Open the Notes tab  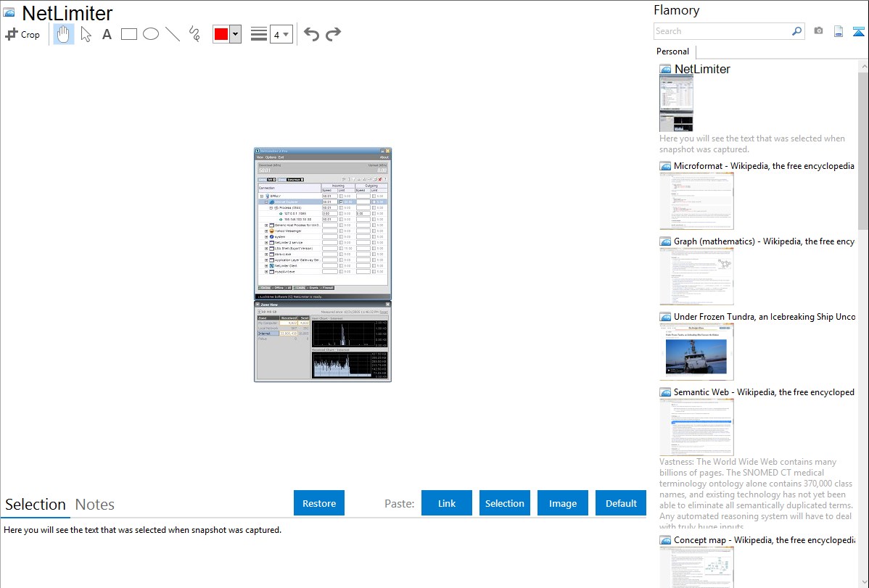(x=95, y=505)
